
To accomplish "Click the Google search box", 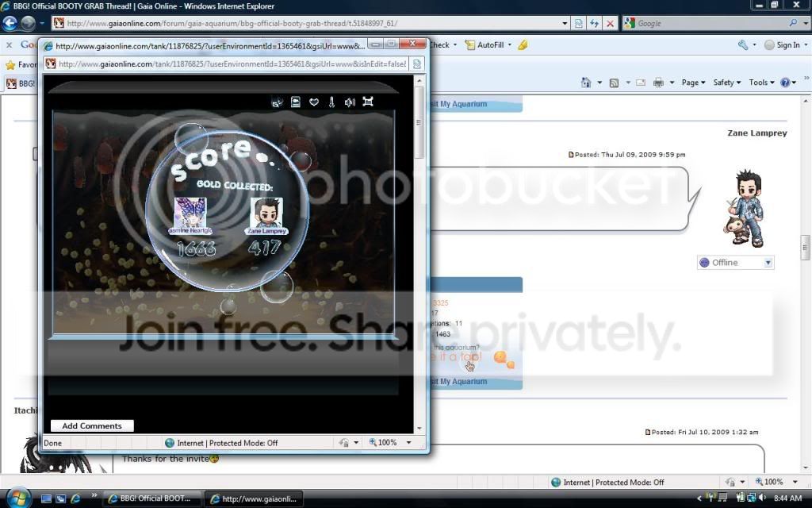I will pyautogui.click(x=712, y=23).
